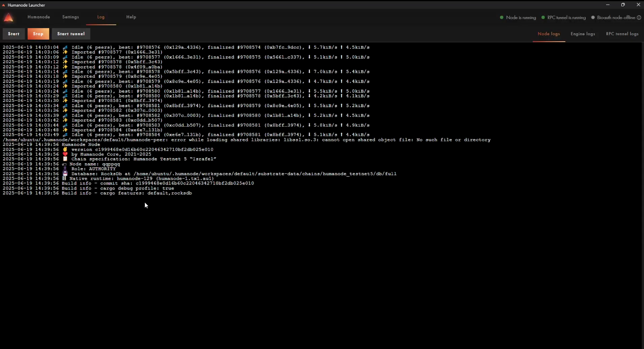Click the Bioauth node-offline label

tap(616, 17)
